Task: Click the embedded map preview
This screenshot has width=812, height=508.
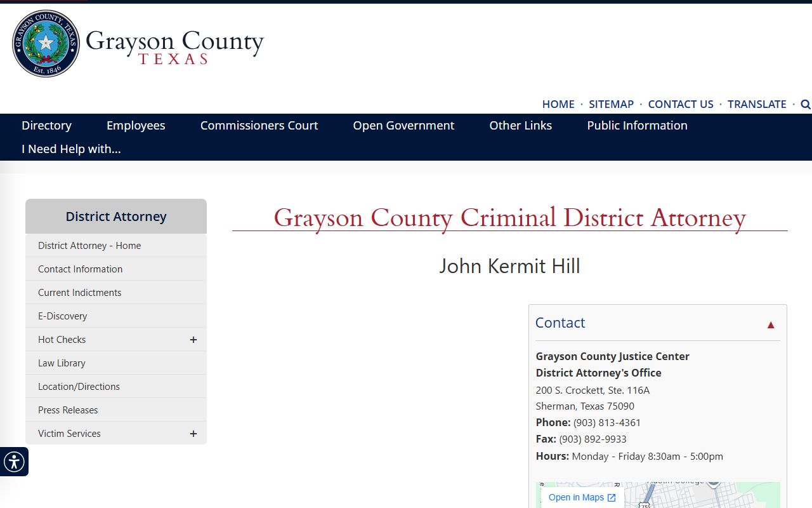Action: click(x=658, y=495)
